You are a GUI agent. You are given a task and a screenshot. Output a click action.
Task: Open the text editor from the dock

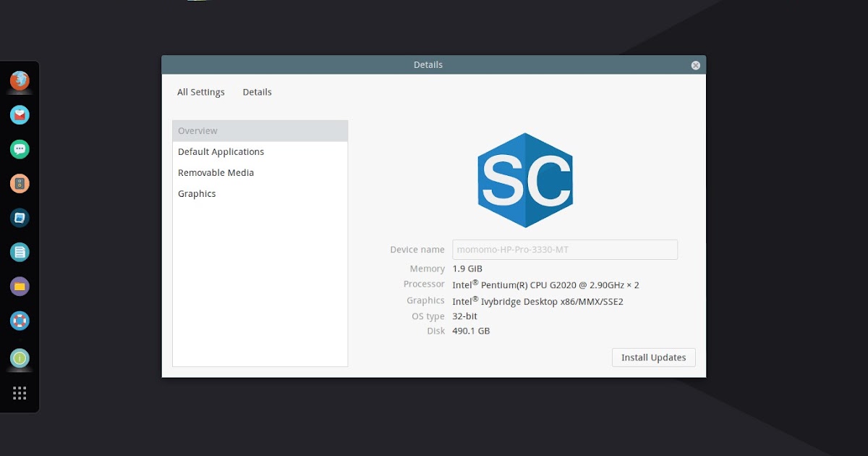[19, 252]
